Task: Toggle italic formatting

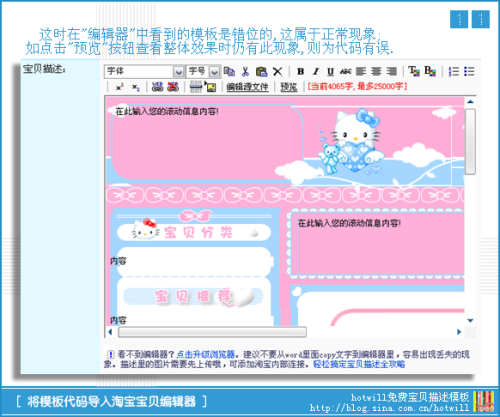Action: (316, 71)
